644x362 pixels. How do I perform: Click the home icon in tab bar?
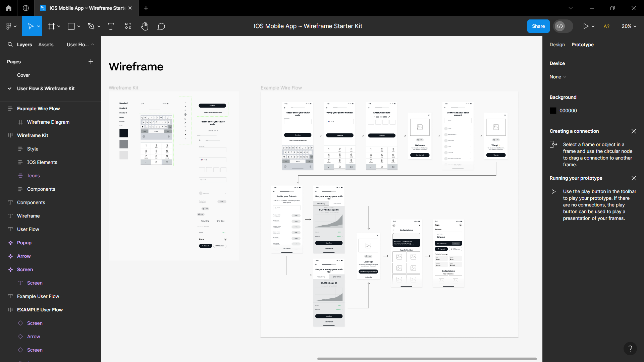[9, 8]
